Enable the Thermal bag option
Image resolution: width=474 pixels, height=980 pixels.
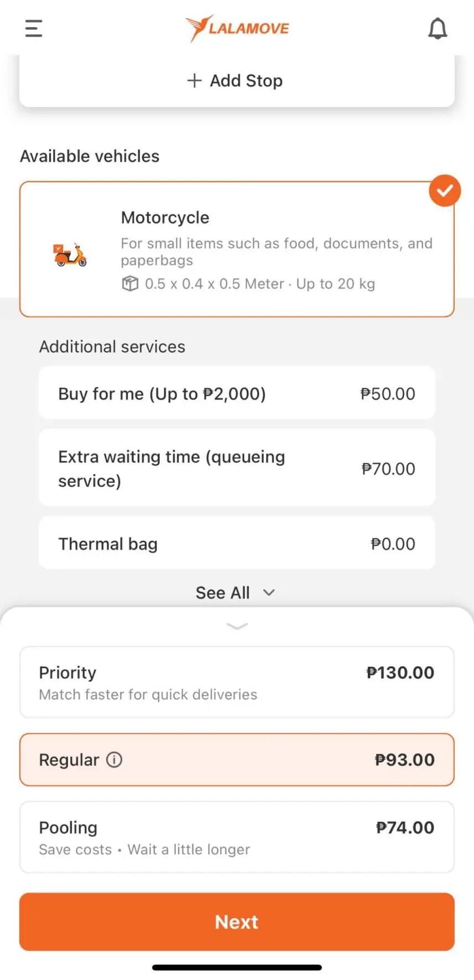click(237, 543)
